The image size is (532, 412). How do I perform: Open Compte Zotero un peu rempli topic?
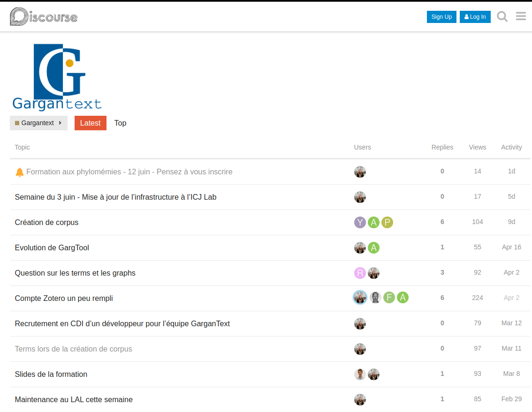point(64,299)
